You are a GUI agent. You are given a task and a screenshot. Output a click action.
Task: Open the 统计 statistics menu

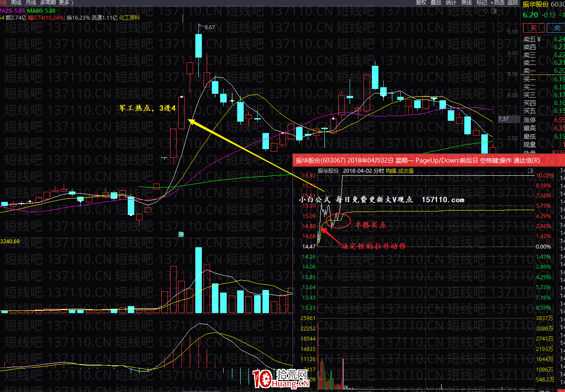click(451, 3)
